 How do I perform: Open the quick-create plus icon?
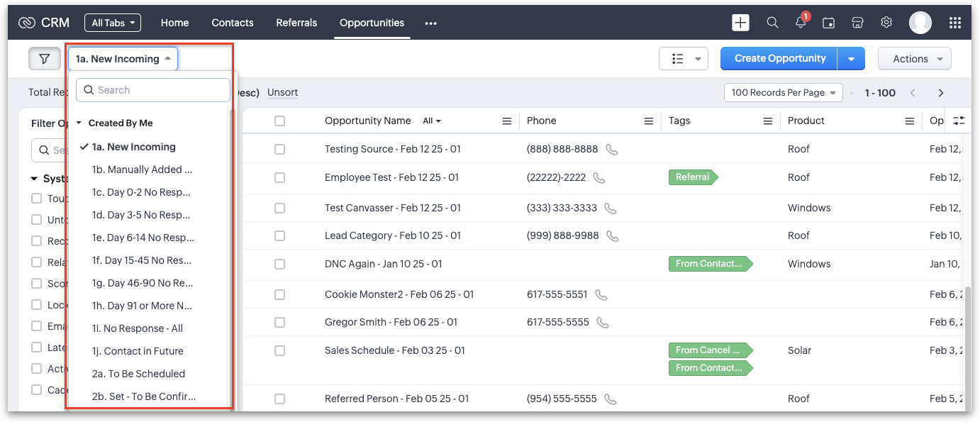tap(740, 23)
